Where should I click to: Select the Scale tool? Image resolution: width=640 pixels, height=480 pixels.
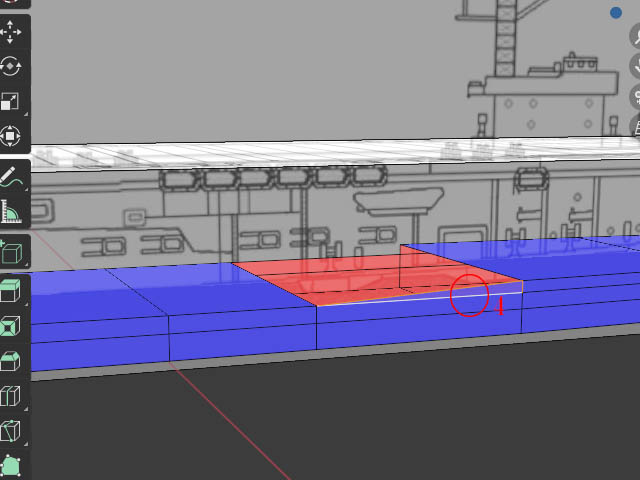pyautogui.click(x=11, y=101)
